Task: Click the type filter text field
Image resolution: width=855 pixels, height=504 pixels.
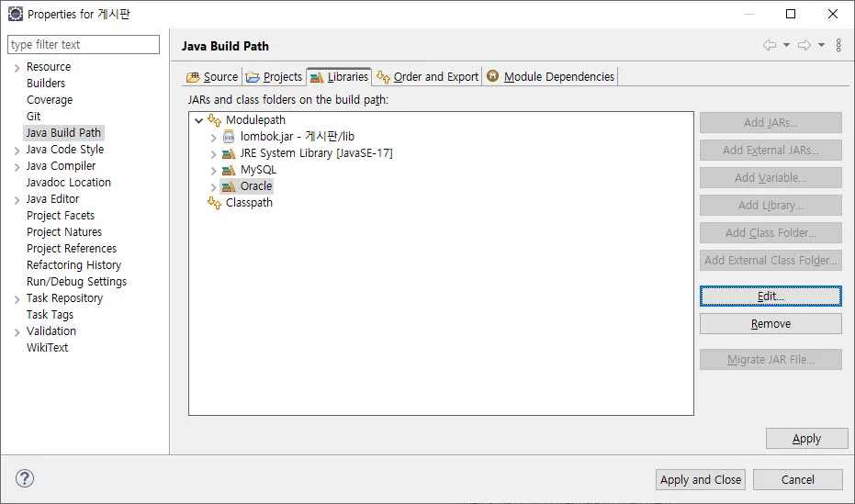Action: click(x=83, y=44)
